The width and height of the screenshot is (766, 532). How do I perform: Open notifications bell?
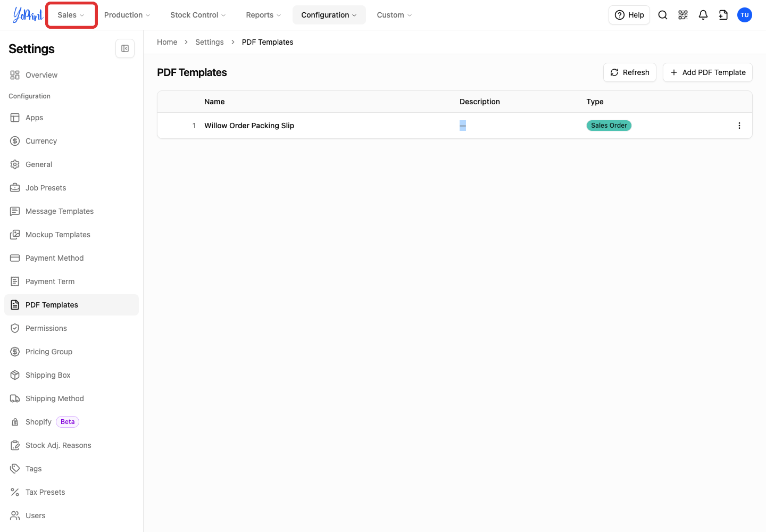(x=703, y=15)
